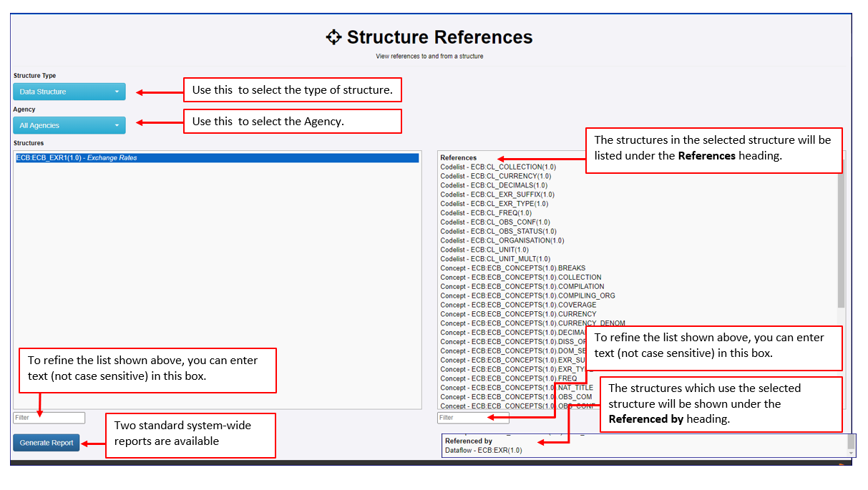Select Concept ECB:ECB_CONCEPTS(1.0).BREAKS in References
Screen dimensions: 868x490
click(512, 268)
